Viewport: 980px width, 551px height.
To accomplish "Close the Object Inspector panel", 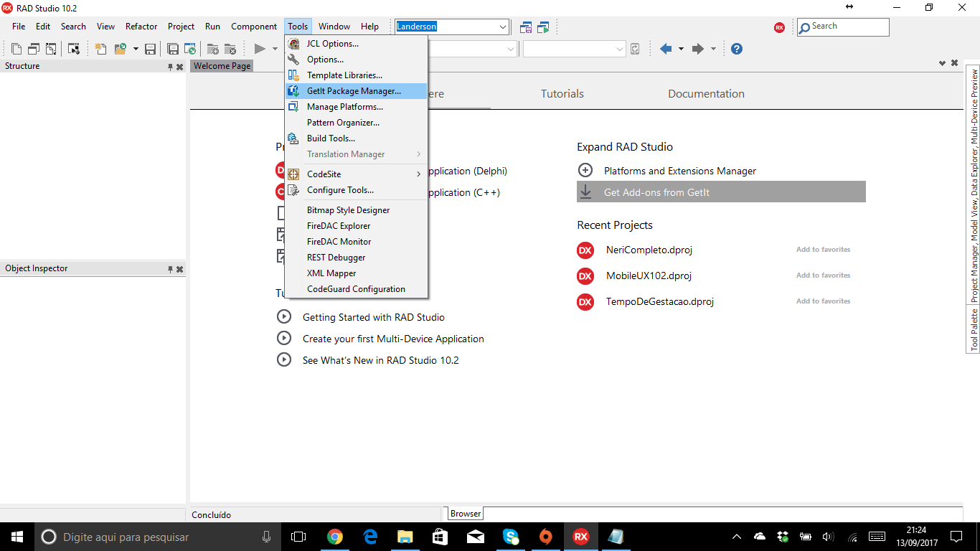I will click(180, 269).
